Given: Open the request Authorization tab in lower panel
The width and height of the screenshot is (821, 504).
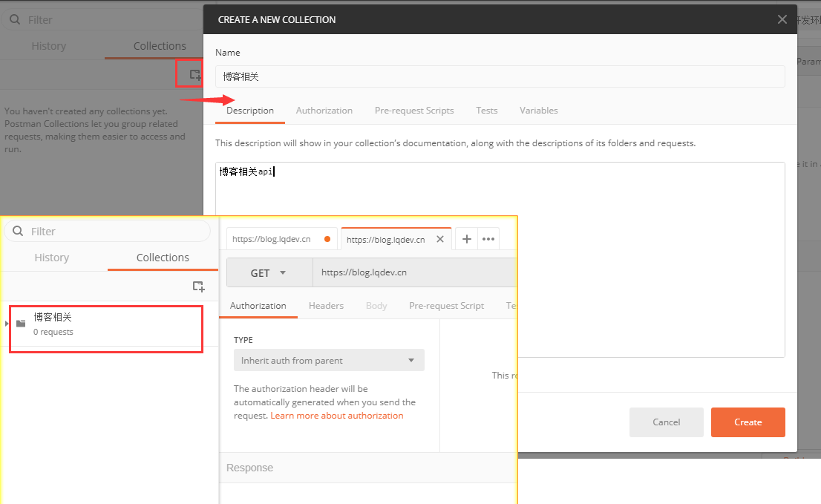Looking at the screenshot, I should pyautogui.click(x=258, y=306).
